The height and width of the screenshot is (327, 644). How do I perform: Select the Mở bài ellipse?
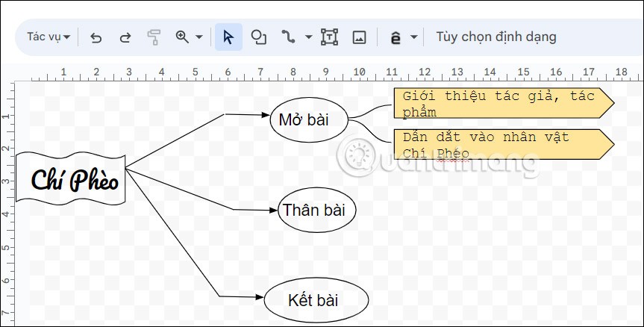tap(309, 119)
